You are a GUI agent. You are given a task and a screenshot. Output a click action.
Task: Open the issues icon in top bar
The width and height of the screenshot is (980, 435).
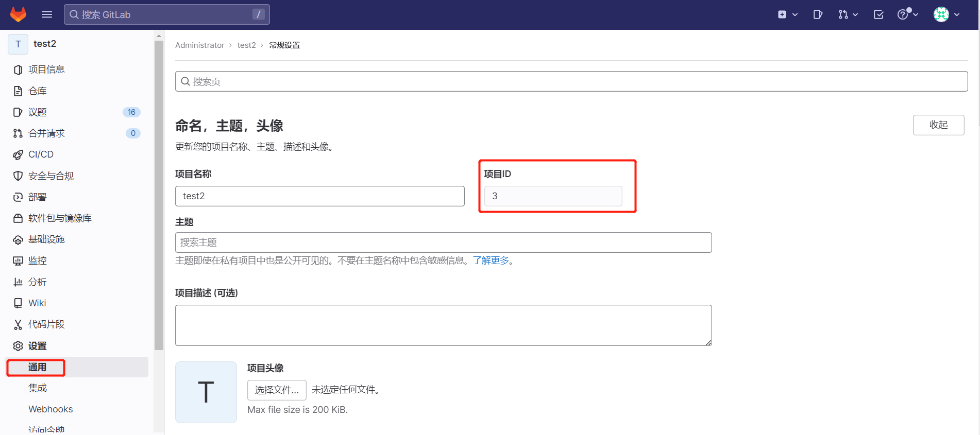point(818,14)
